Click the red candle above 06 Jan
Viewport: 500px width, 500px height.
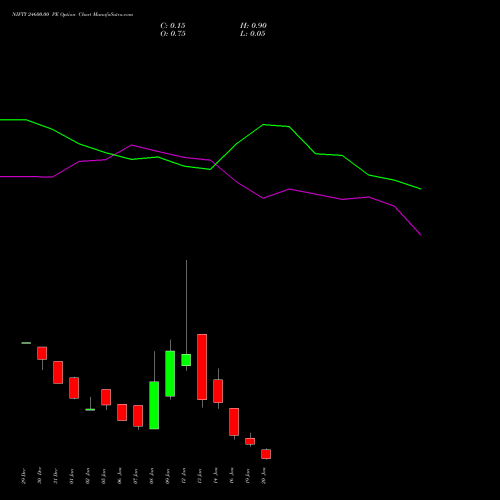122,412
